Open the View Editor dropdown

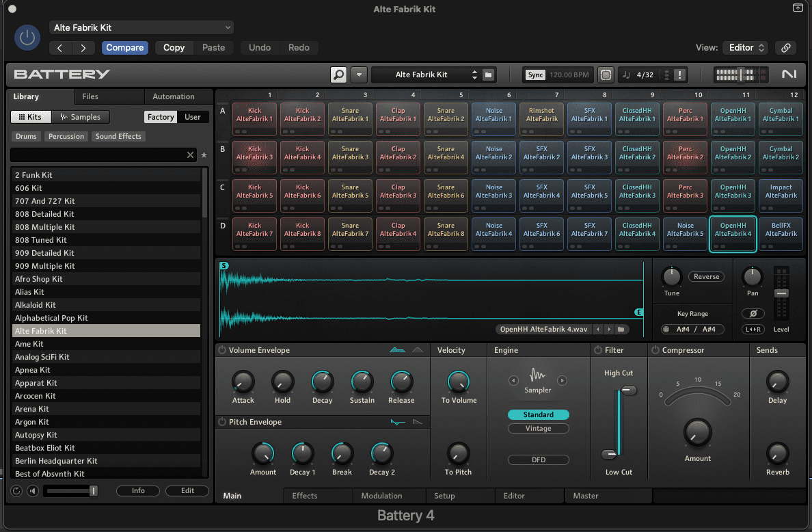745,48
